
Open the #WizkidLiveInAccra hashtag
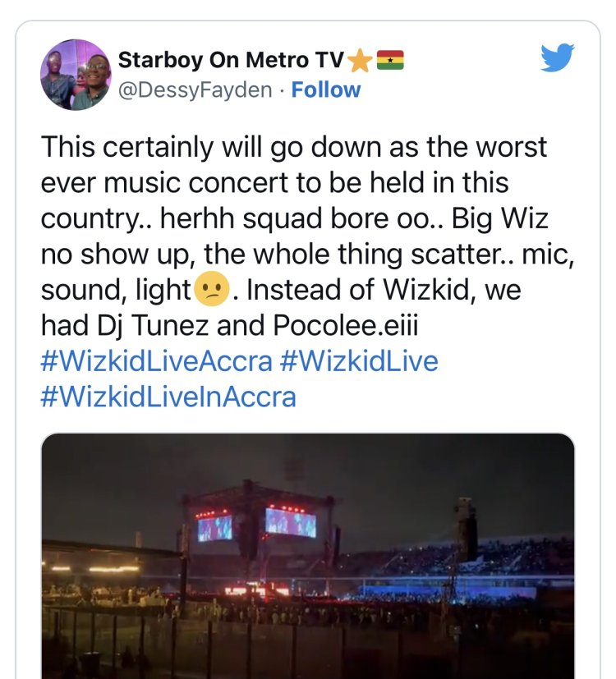tap(168, 397)
